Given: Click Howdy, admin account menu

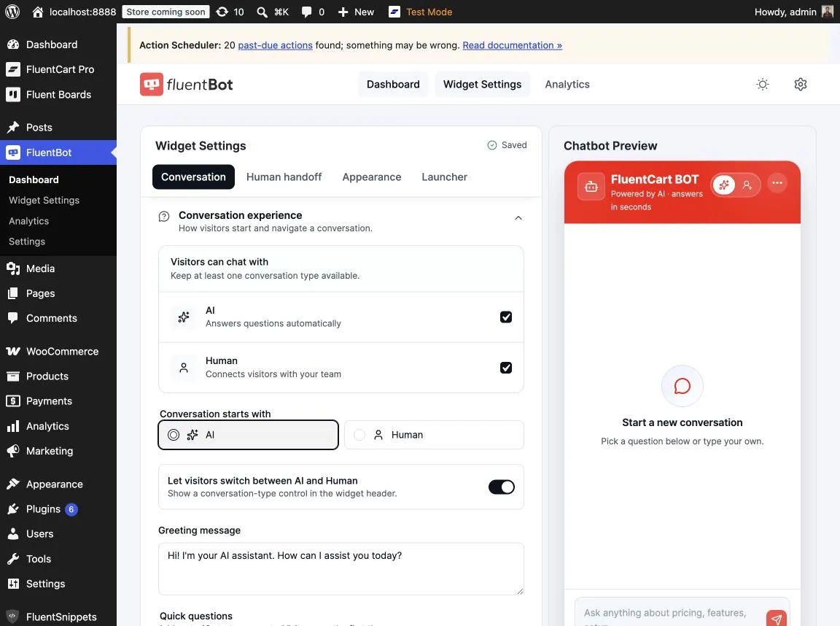Looking at the screenshot, I should (x=794, y=12).
